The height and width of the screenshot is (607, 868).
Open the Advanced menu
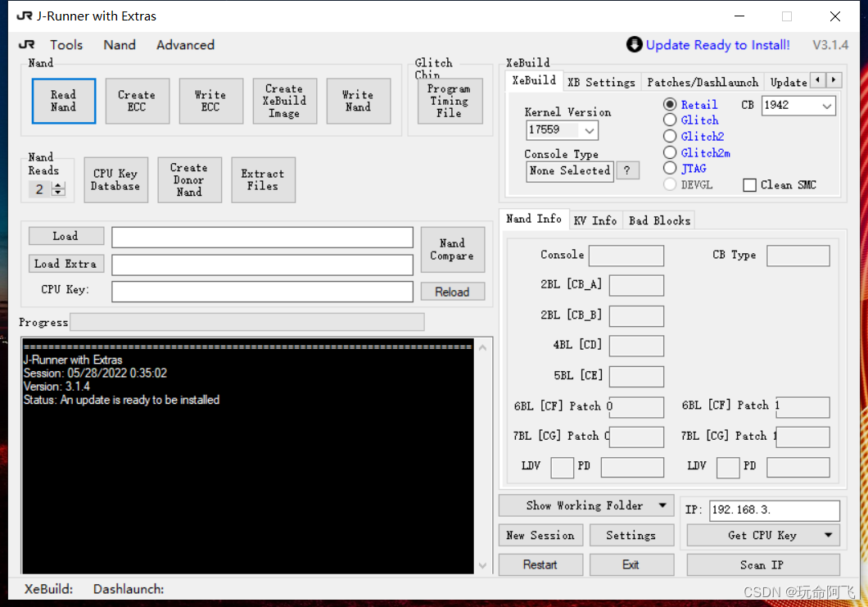coord(185,45)
